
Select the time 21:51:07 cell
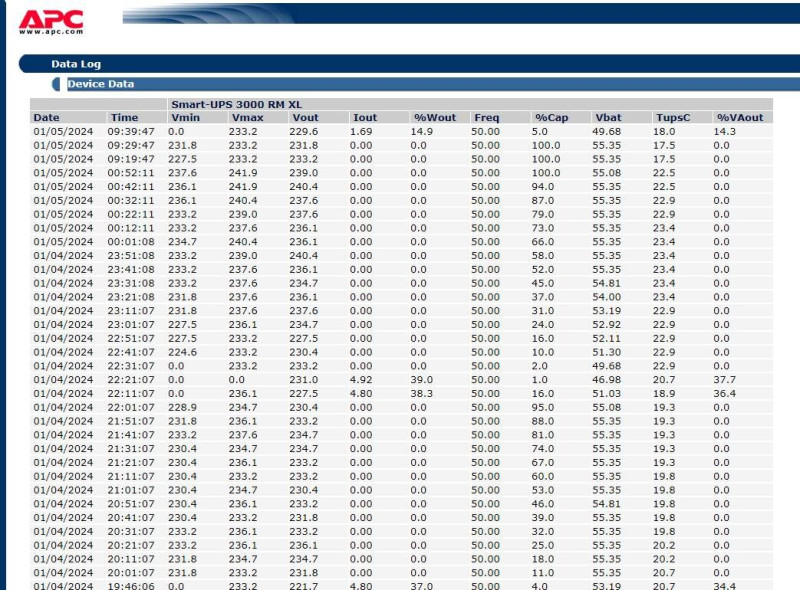point(131,421)
